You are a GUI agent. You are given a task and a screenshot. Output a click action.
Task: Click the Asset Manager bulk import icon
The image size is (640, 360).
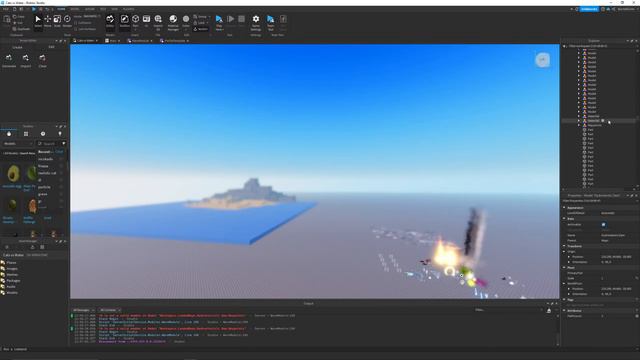tap(33, 247)
